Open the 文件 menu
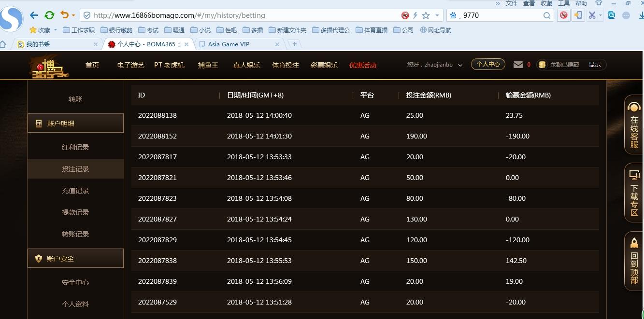644x319 pixels. click(512, 3)
